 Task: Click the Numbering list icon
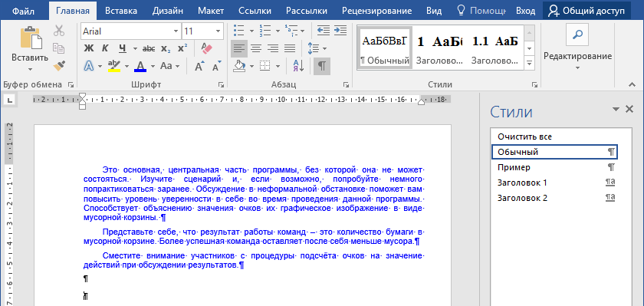coord(265,30)
